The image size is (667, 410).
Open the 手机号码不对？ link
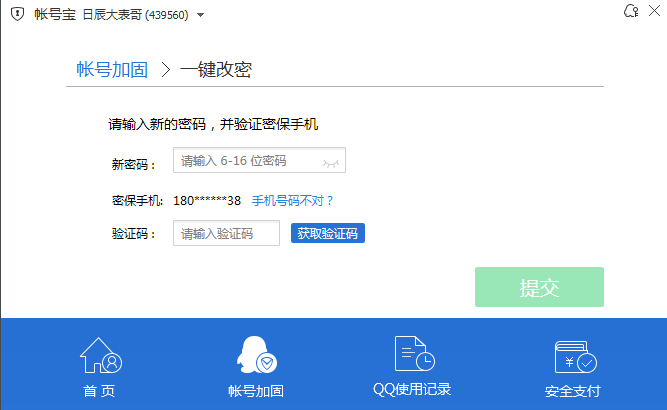pyautogui.click(x=292, y=201)
